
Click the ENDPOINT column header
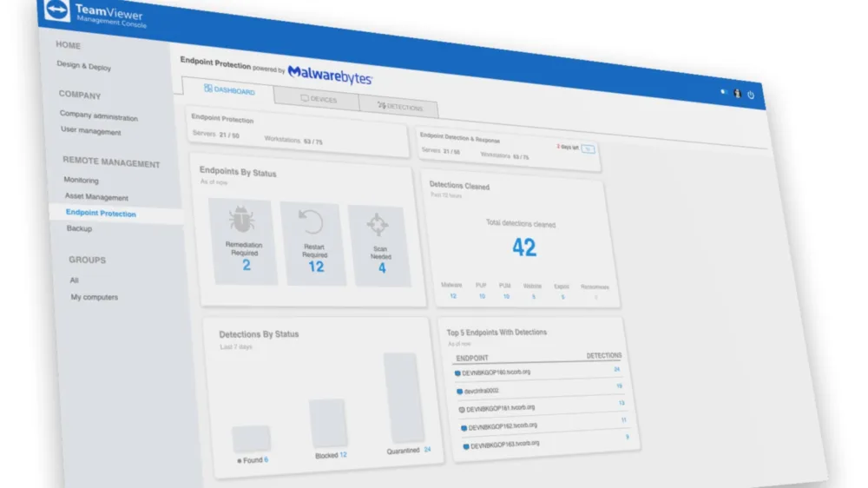coord(472,359)
